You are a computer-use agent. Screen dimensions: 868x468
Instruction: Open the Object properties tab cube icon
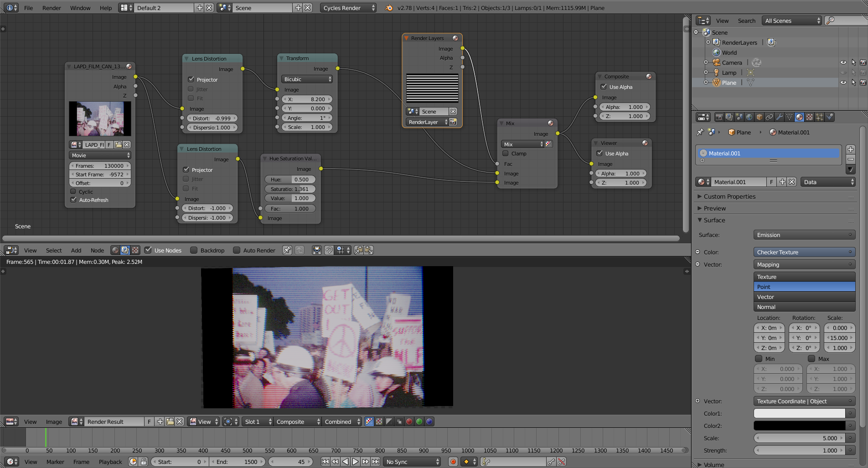(759, 117)
